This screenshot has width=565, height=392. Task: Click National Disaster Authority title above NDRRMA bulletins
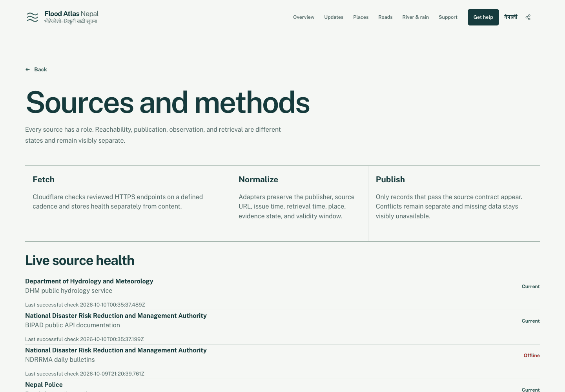coord(116,350)
